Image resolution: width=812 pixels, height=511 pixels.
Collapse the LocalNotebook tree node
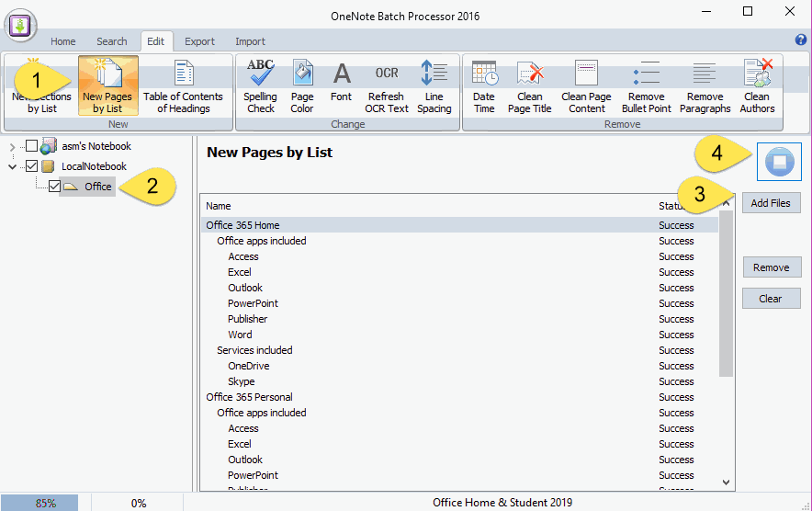(x=13, y=167)
